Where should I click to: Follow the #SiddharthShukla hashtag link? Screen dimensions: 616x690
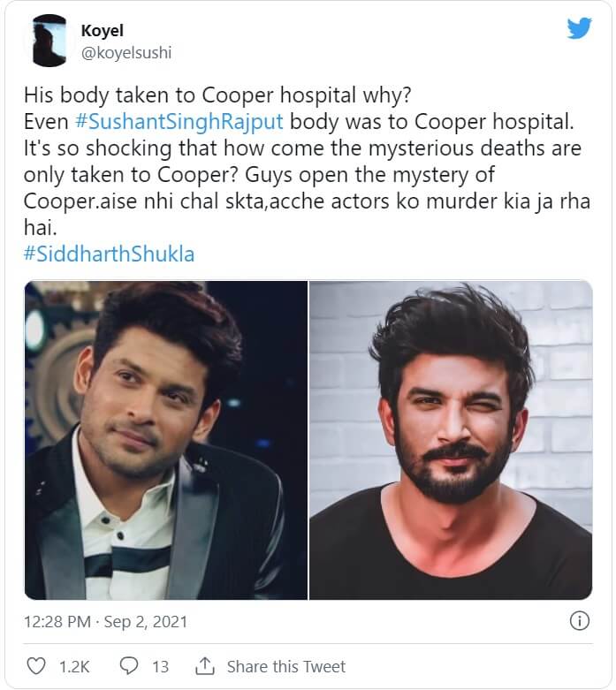click(x=110, y=254)
